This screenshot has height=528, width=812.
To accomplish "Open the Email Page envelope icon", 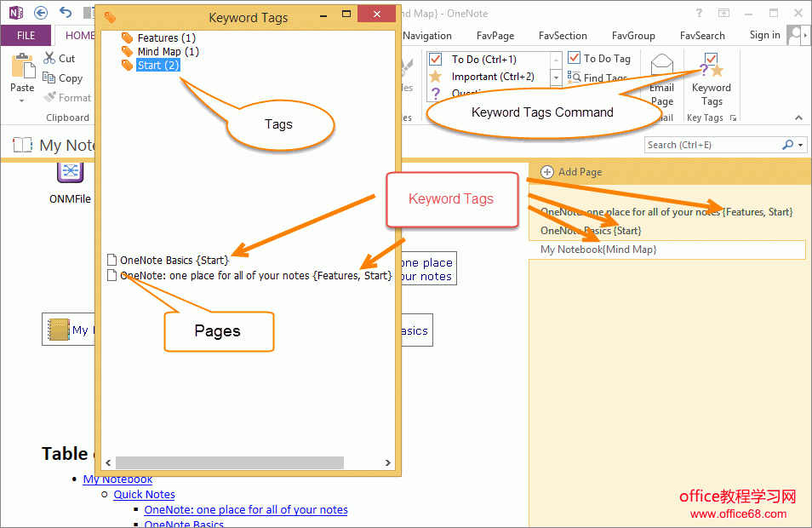I will point(662,66).
